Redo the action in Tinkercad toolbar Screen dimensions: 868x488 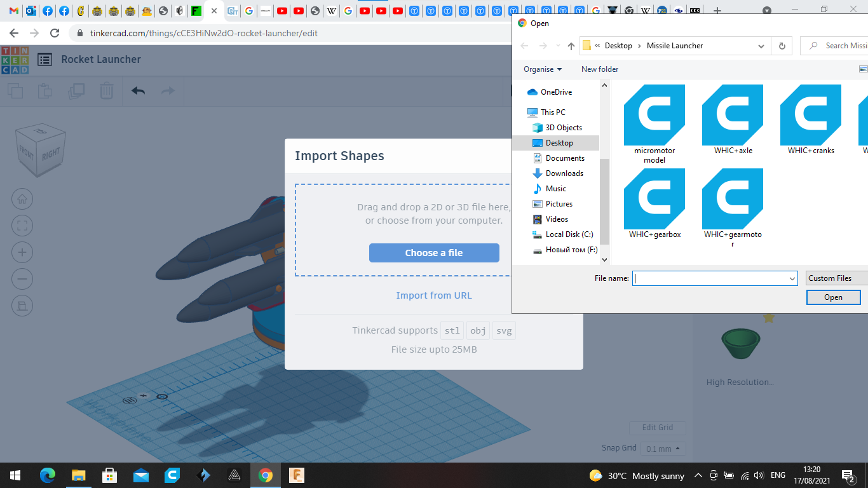[168, 91]
